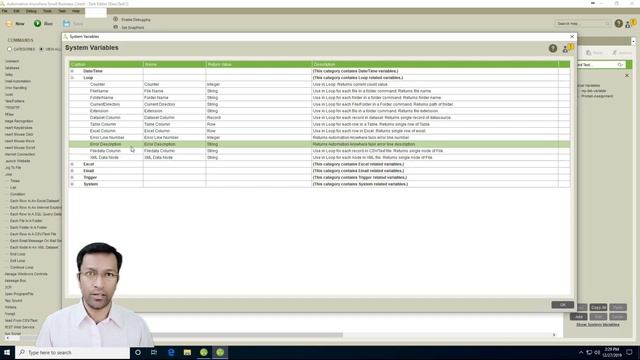Open Microsoft Edge from the taskbar
Screen dimensions: 640x360
171,352
